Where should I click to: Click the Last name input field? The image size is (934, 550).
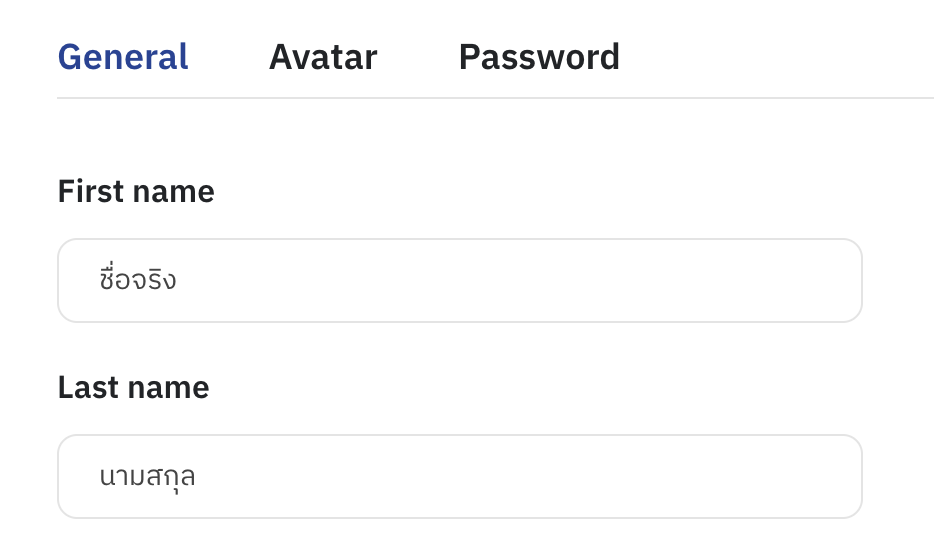pos(459,477)
